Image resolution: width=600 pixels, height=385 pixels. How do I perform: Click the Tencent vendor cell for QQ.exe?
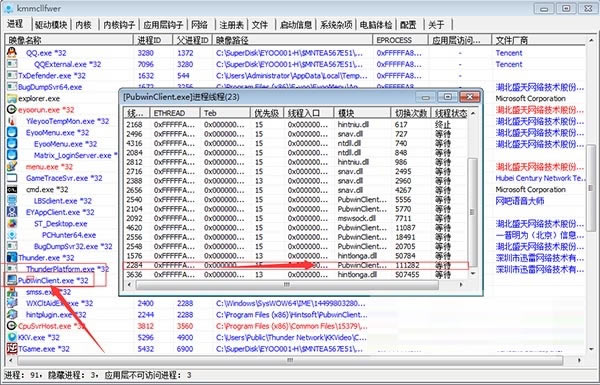[509, 53]
